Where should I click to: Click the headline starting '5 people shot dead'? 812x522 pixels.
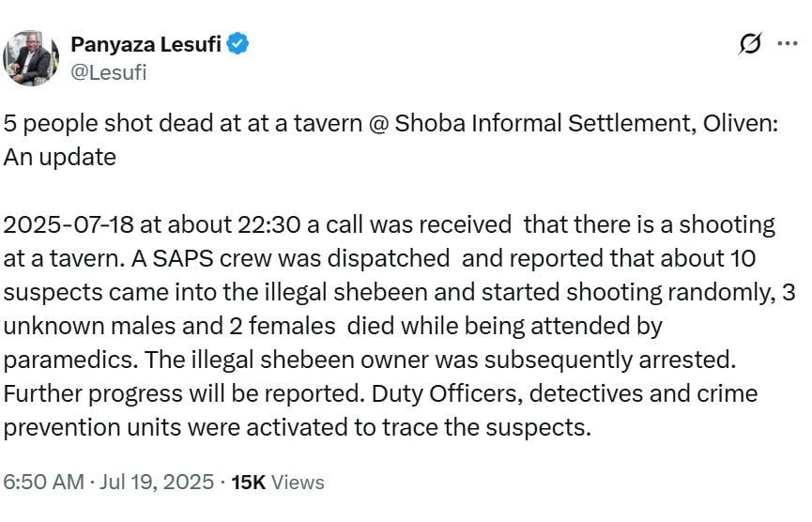[x=391, y=123]
